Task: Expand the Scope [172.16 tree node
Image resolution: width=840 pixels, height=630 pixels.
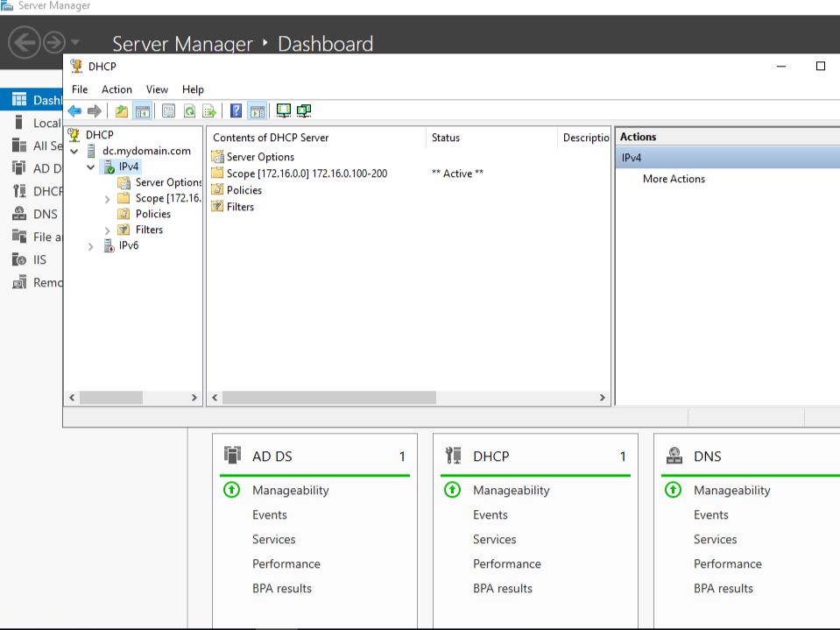Action: pos(107,199)
